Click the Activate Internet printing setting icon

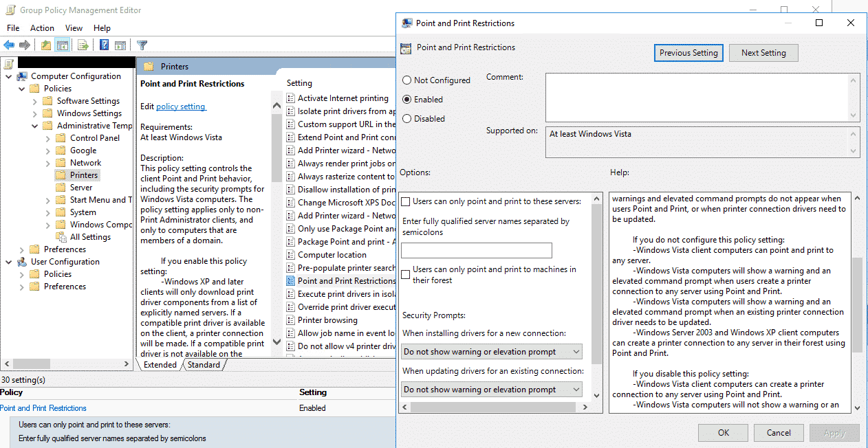pos(290,98)
